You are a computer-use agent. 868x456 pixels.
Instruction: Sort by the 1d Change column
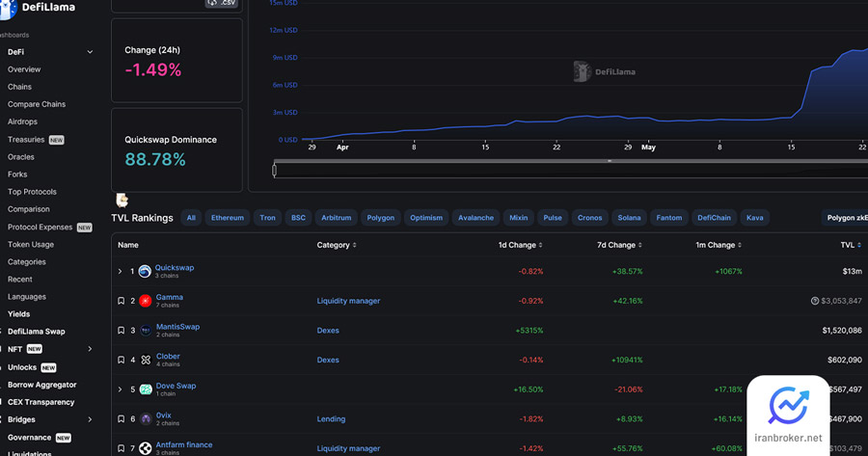521,245
